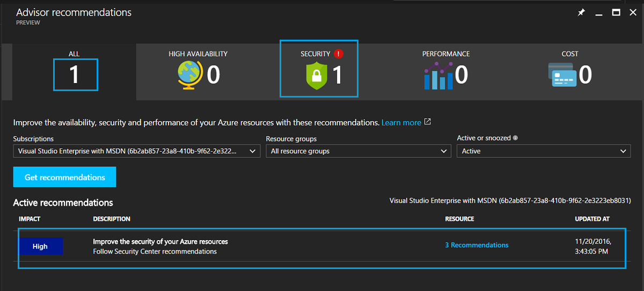This screenshot has width=644, height=291.
Task: Pin the Advisor recommendations blade
Action: click(x=581, y=12)
